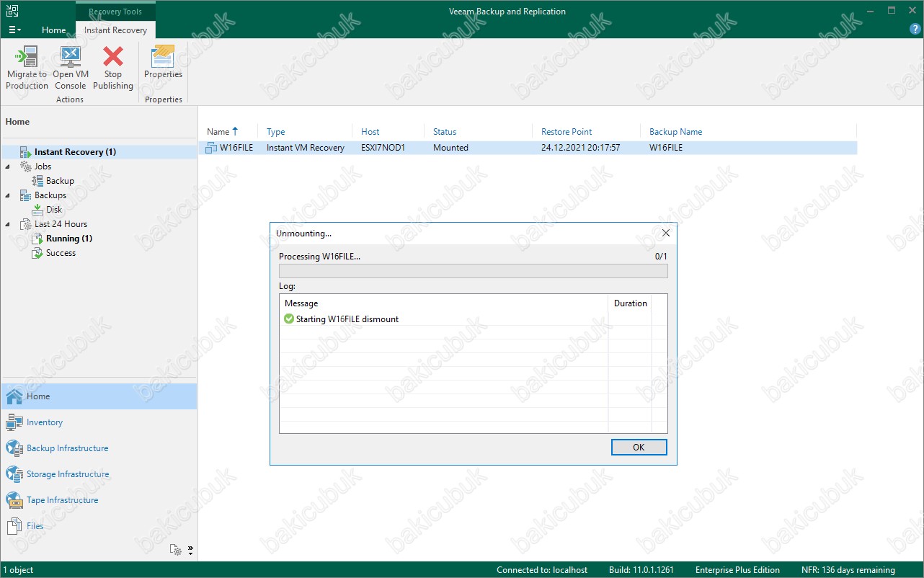Select Last 24 Hours tree item
Viewport: 924px width, 578px height.
tap(61, 224)
